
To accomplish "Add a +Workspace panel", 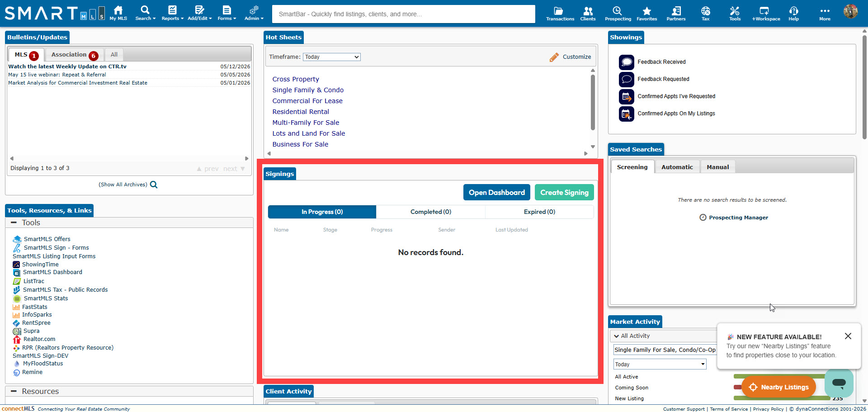I will pyautogui.click(x=765, y=13).
